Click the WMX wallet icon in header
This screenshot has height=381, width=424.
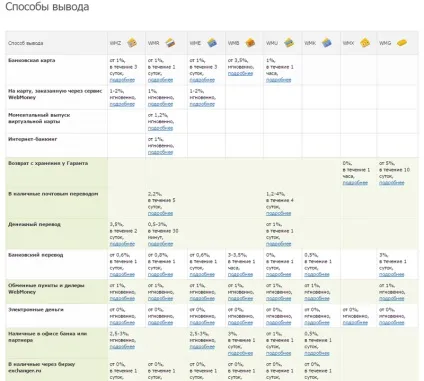[365, 43]
